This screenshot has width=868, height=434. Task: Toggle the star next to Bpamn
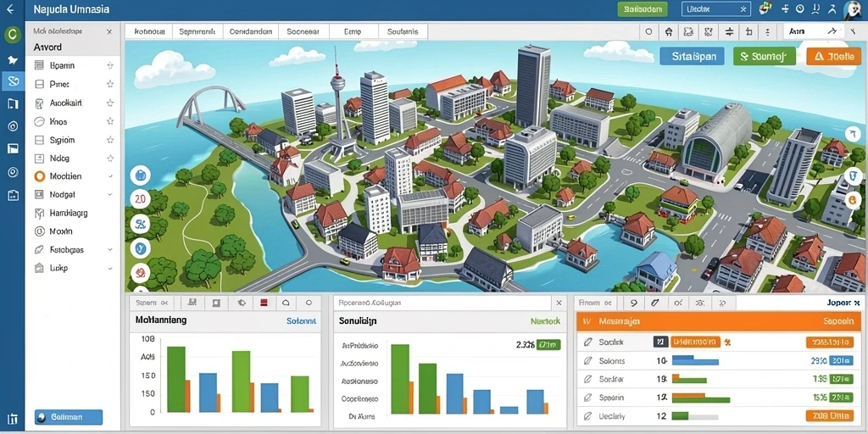coord(110,65)
